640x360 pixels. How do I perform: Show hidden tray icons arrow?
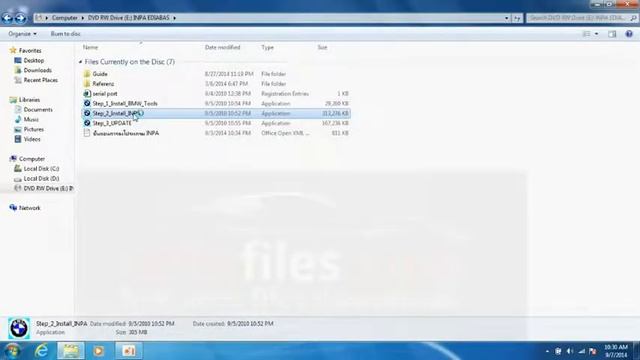(x=547, y=351)
